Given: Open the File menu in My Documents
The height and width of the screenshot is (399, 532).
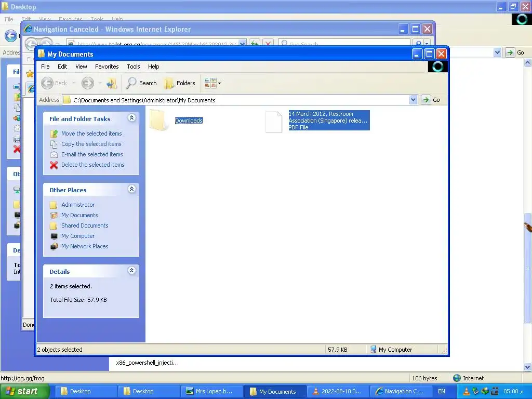Looking at the screenshot, I should (45, 66).
